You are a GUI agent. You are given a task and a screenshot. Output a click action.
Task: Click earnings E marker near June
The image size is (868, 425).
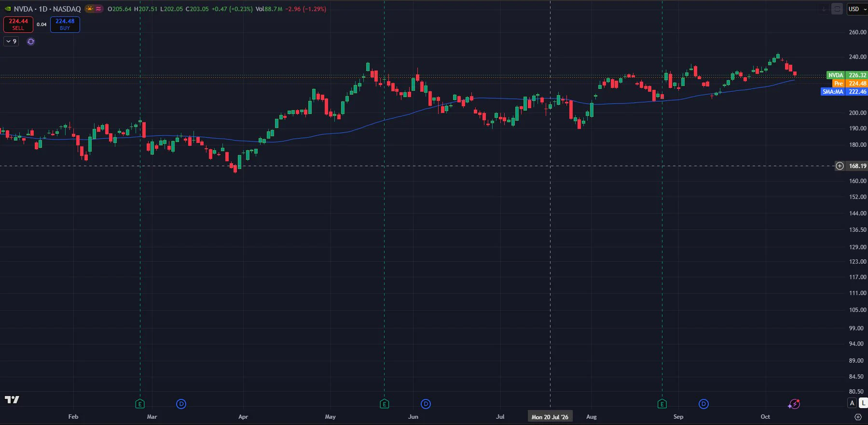point(384,404)
